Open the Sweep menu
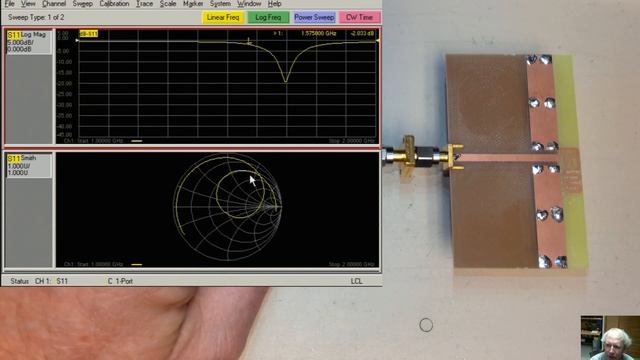640x360 pixels. tap(82, 4)
